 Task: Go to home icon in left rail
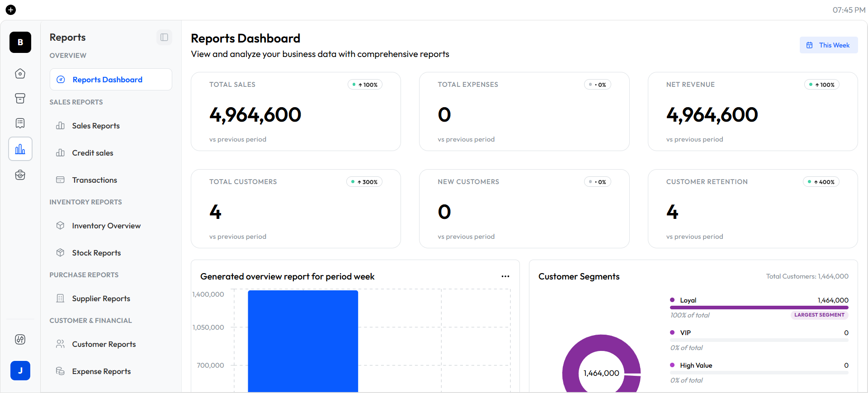pos(20,73)
